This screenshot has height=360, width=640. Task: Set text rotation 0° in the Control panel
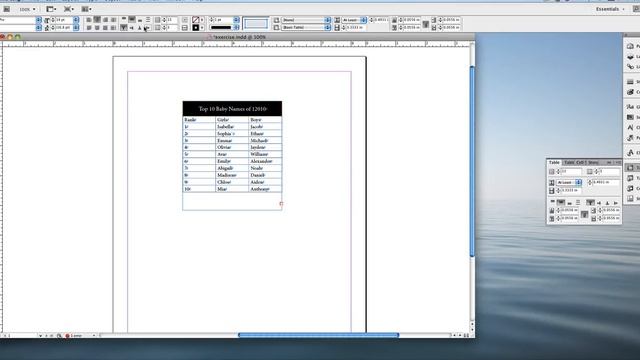(123, 27)
